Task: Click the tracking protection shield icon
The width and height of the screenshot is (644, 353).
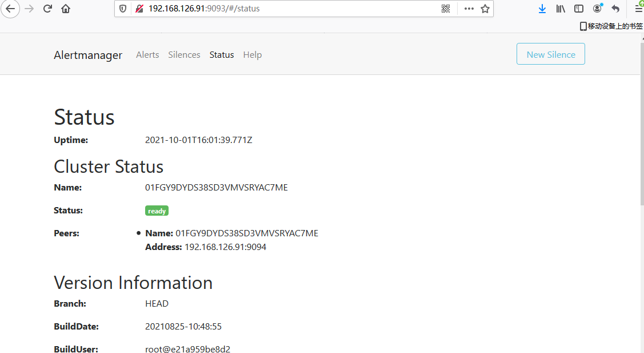Action: tap(123, 9)
